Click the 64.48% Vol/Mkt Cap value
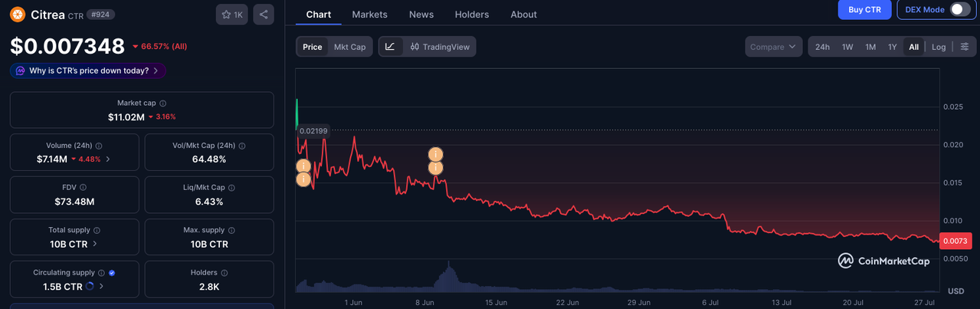The height and width of the screenshot is (309, 980). point(209,159)
